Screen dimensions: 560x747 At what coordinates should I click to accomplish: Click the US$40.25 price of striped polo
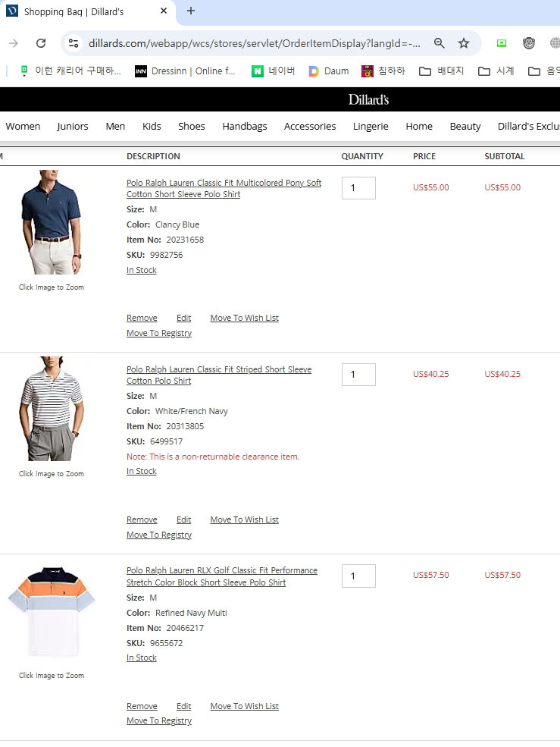point(431,374)
